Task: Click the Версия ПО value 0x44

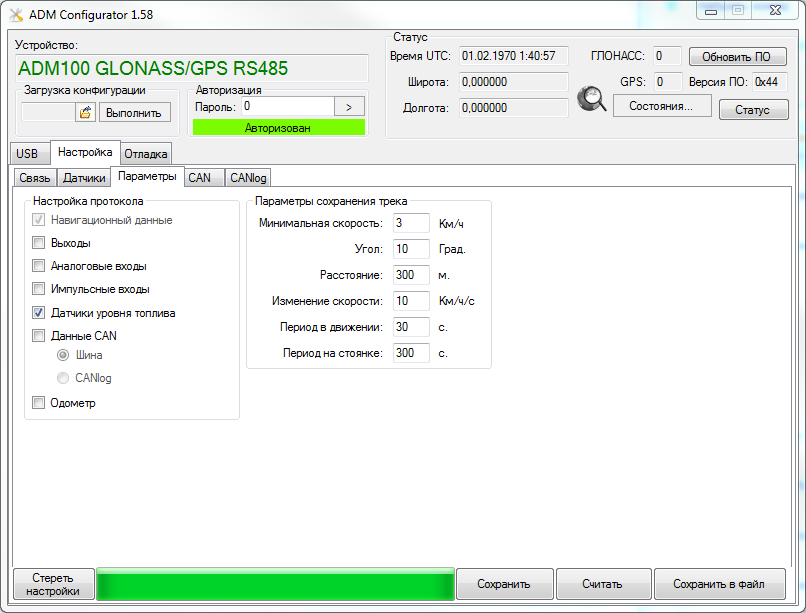Action: pos(770,82)
